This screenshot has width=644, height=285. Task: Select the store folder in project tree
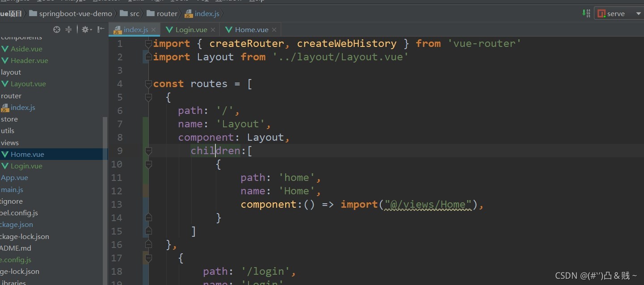pyautogui.click(x=9, y=119)
